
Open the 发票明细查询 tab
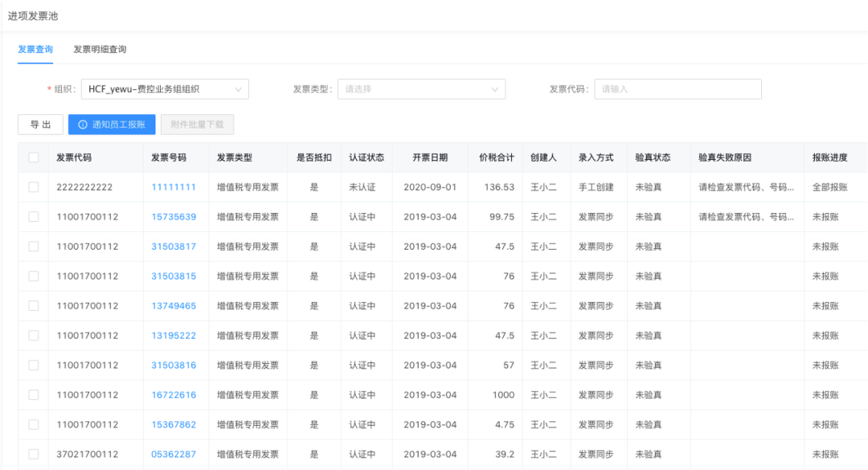click(x=100, y=50)
